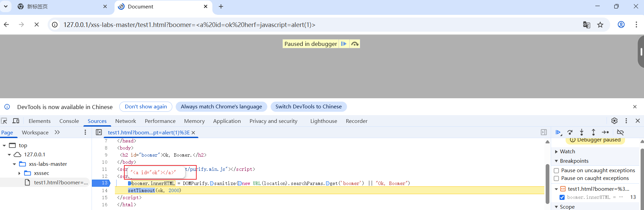Open the Recorder panel
644x210 pixels.
pos(356,121)
